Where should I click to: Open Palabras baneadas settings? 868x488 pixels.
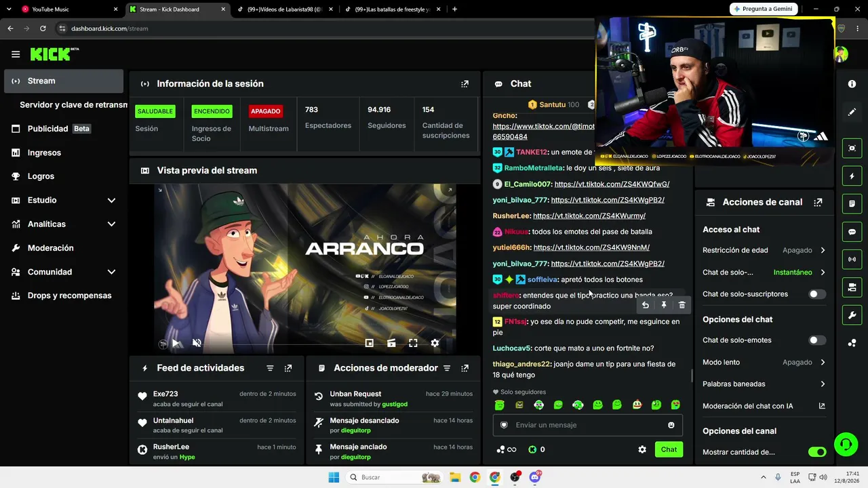coord(764,384)
